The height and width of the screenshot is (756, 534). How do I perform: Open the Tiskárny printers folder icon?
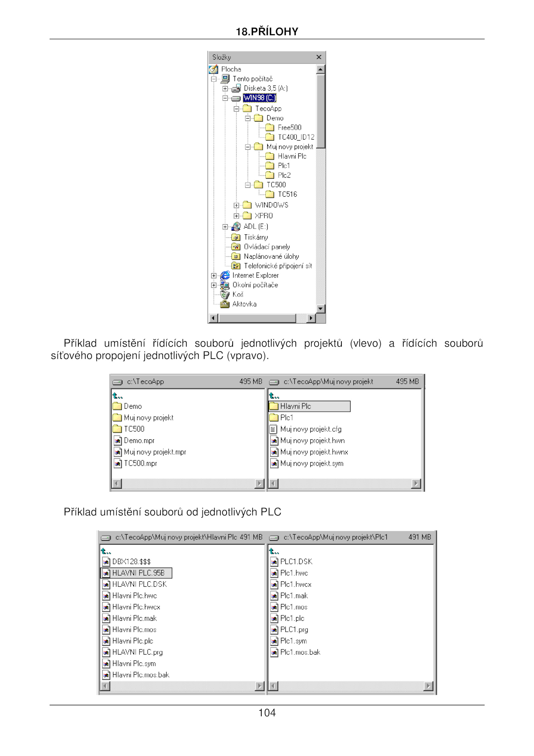[236, 237]
